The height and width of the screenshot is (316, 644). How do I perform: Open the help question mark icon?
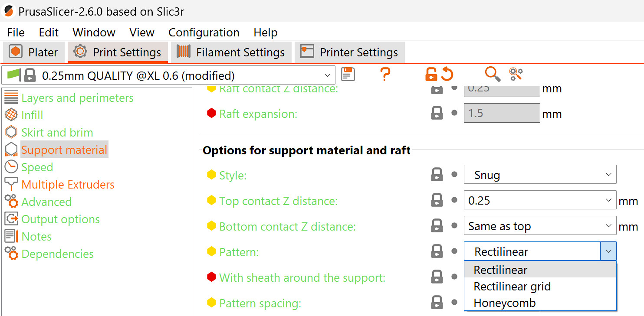tap(385, 75)
